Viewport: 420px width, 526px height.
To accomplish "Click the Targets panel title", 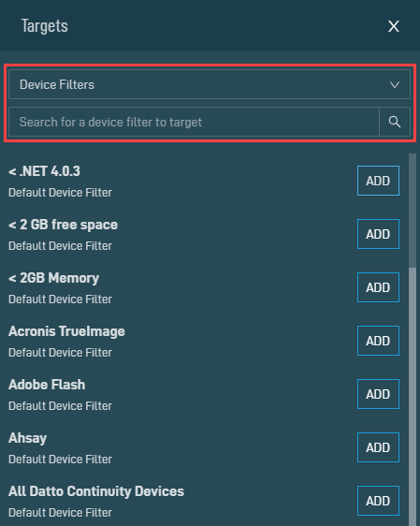I will pos(45,26).
